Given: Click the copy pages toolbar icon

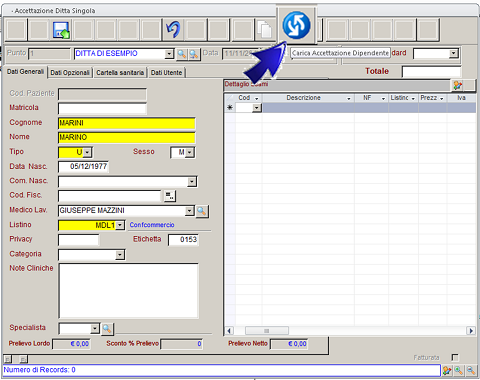Looking at the screenshot, I should [x=264, y=30].
